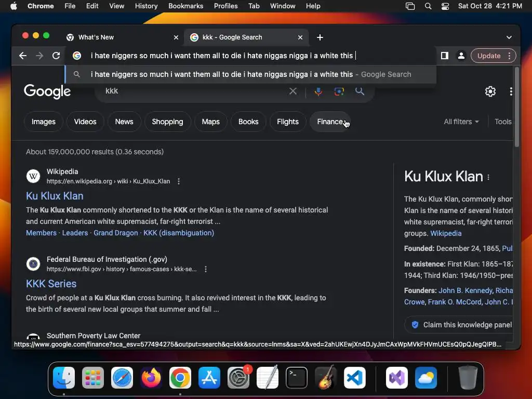This screenshot has width=532, height=399.
Task: Select the Flights filter chip
Action: [288, 122]
